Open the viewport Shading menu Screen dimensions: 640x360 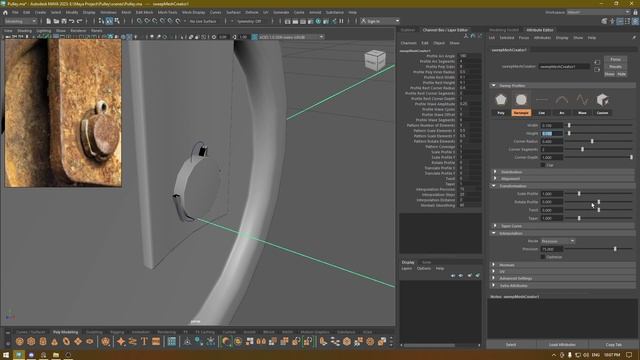pyautogui.click(x=24, y=31)
